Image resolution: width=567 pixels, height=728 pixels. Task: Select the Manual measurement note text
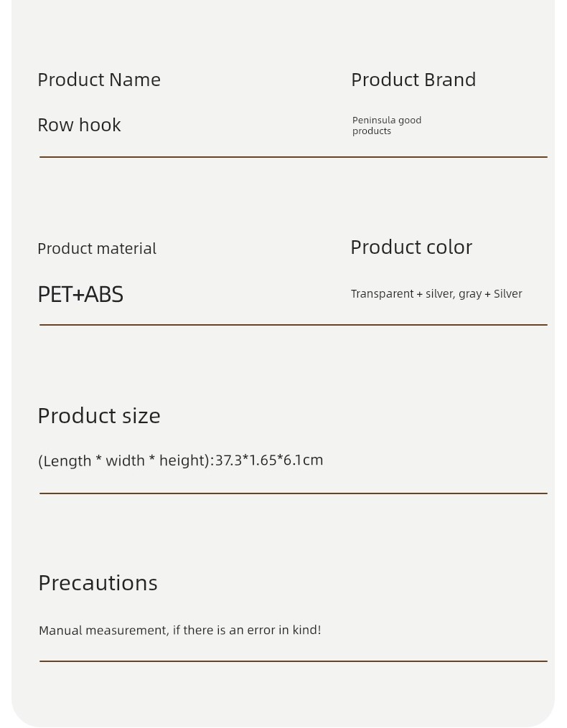[180, 630]
